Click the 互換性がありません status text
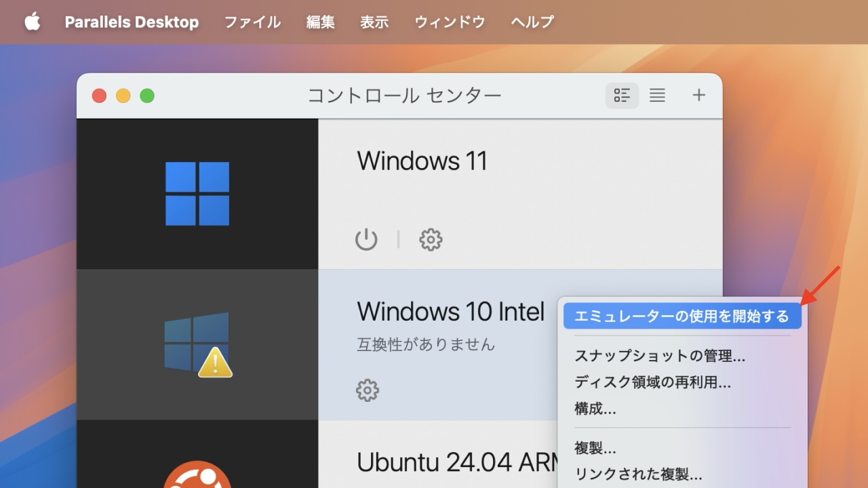868x488 pixels. click(x=426, y=344)
